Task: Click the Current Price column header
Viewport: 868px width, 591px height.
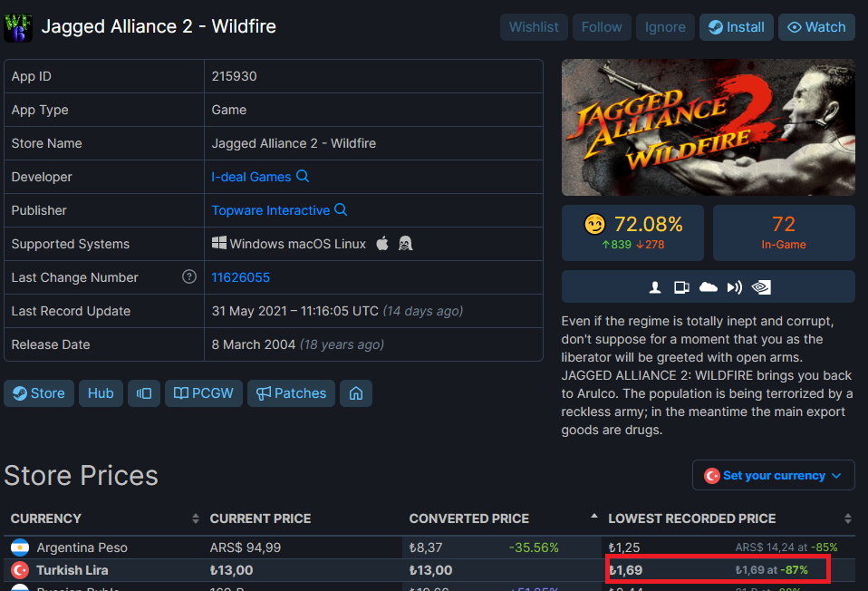Action: [x=260, y=518]
